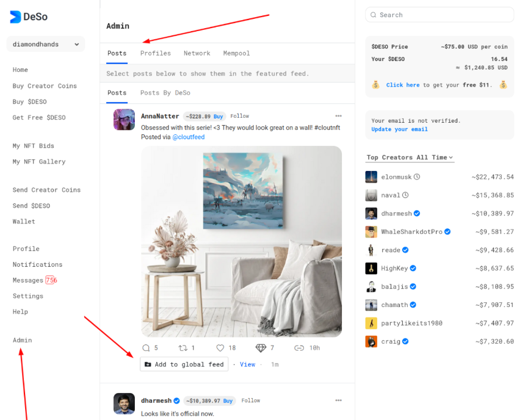Like AnnaNatter's post with the heart icon

[x=220, y=348]
